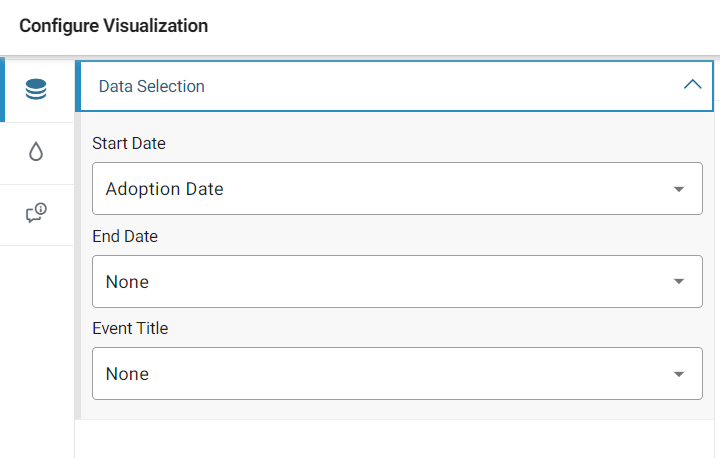Click the Event Title dropdown arrow
This screenshot has height=458, width=720.
pos(679,374)
